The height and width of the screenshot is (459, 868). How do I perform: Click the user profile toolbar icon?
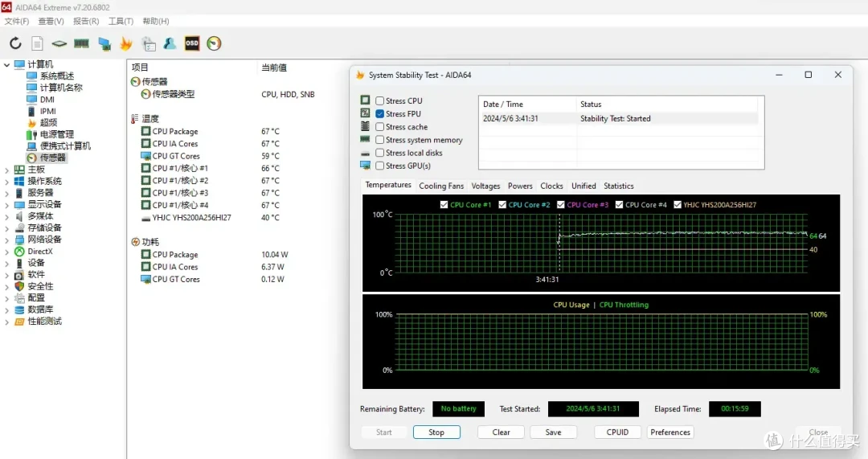coord(170,43)
